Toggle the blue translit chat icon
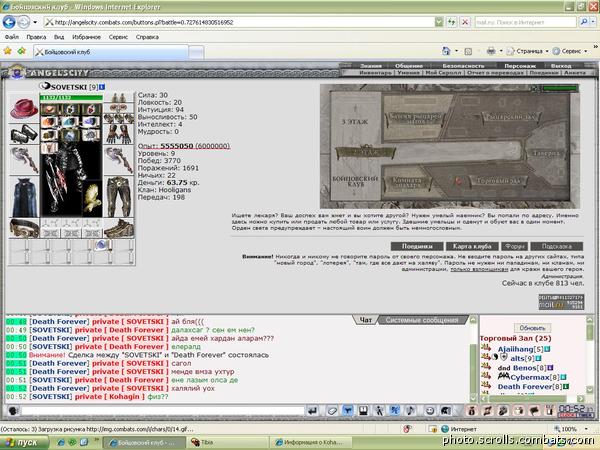This screenshot has height=450, width=600. pyautogui.click(x=394, y=411)
